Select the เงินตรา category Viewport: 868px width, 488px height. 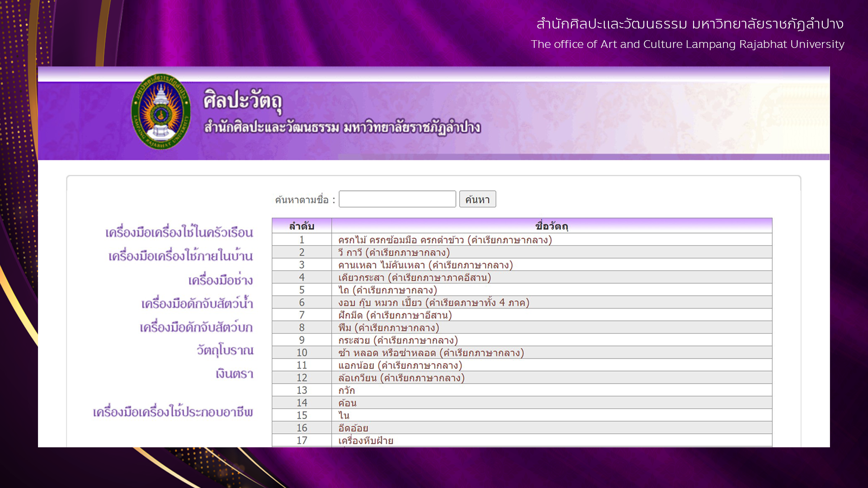[x=234, y=374]
